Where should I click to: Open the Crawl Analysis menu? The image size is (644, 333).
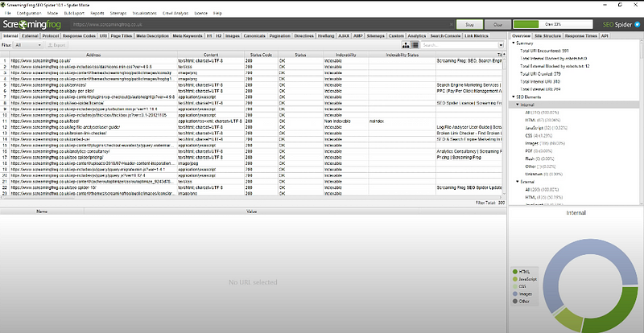click(x=175, y=13)
